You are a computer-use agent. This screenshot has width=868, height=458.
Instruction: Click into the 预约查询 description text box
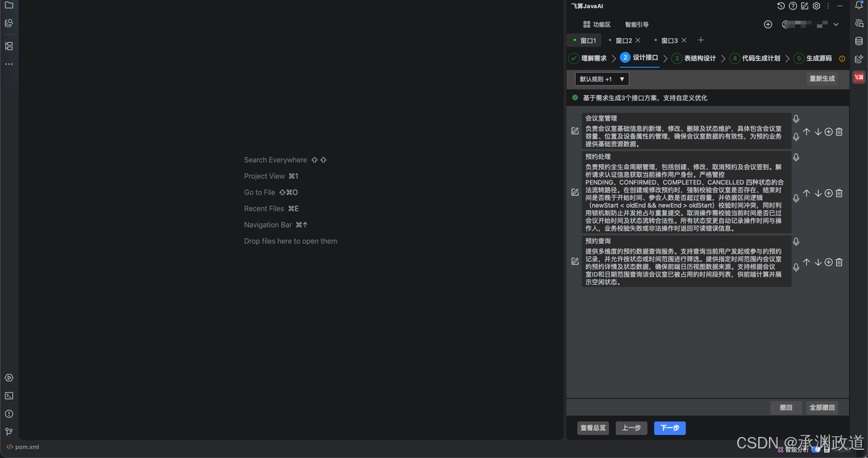[686, 266]
